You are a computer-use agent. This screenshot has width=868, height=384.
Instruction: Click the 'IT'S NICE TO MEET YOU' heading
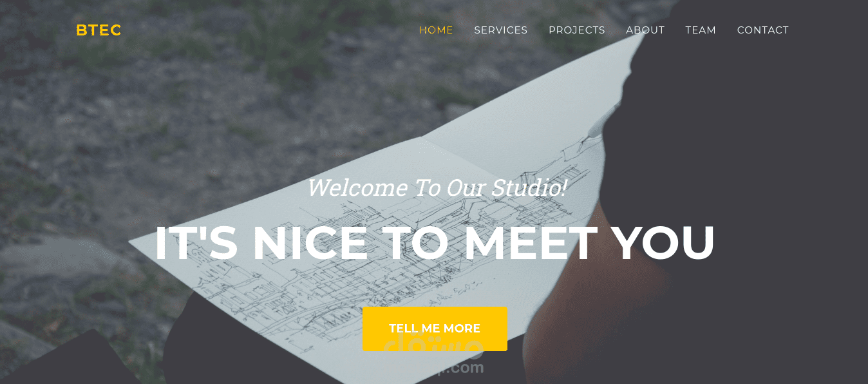(x=435, y=243)
